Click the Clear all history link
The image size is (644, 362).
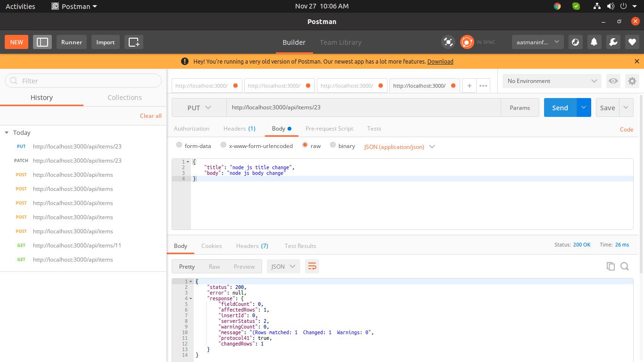(x=150, y=116)
